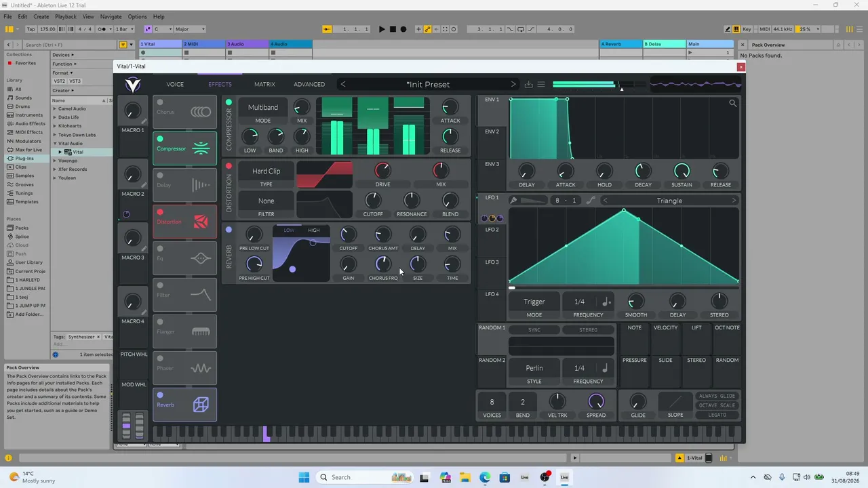Click the LFO paint brush icon
This screenshot has height=488, width=868.
tap(513, 200)
